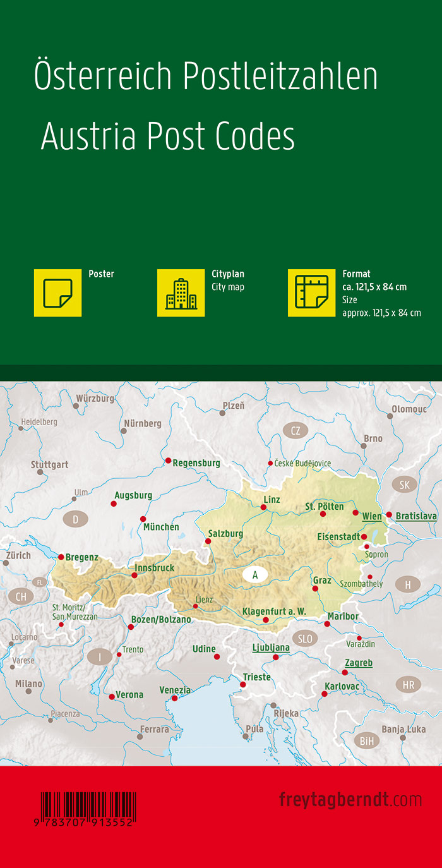Click the Format size grid icon
Viewport: 442px width, 868px height.
pos(311,292)
